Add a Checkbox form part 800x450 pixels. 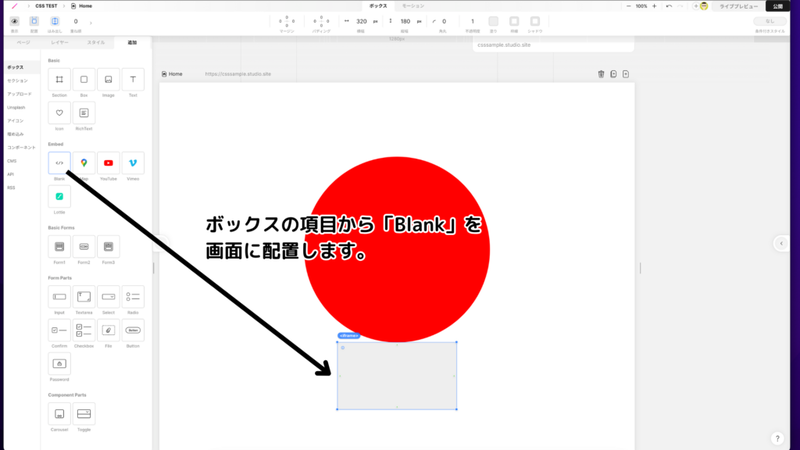pos(84,330)
